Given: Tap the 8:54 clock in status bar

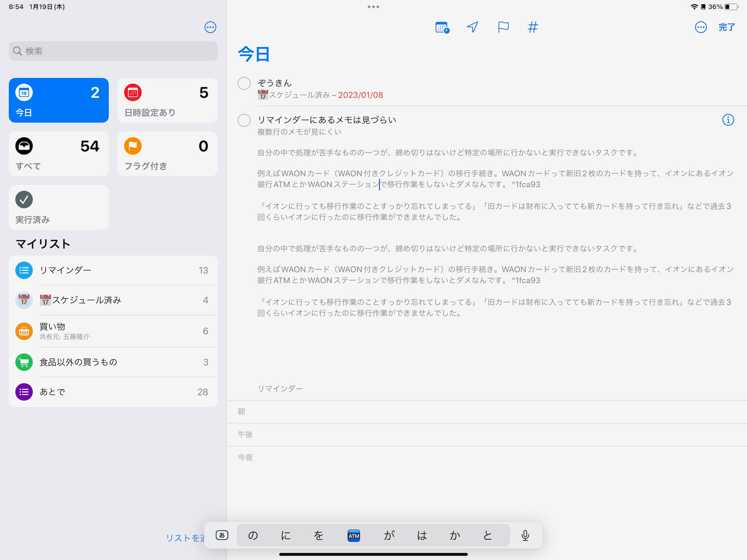Looking at the screenshot, I should [x=16, y=7].
